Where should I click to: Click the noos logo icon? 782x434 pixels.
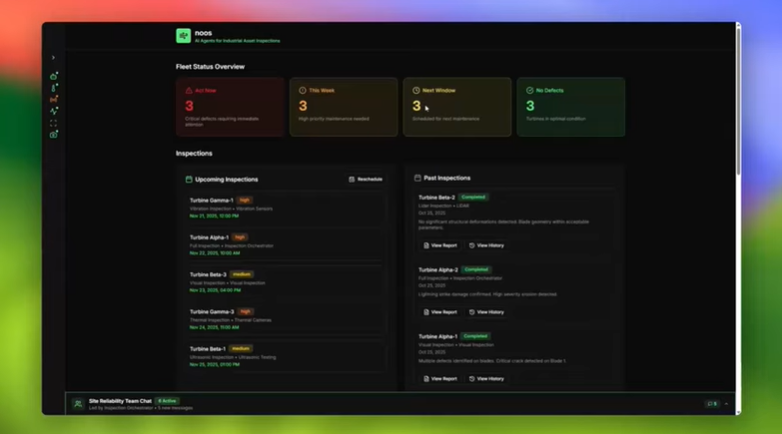(183, 36)
